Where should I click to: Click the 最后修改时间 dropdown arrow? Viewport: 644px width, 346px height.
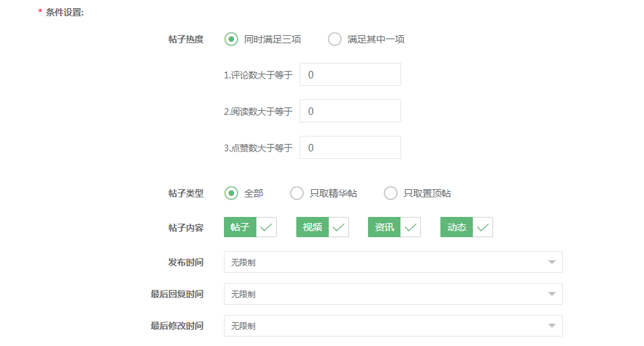point(552,326)
